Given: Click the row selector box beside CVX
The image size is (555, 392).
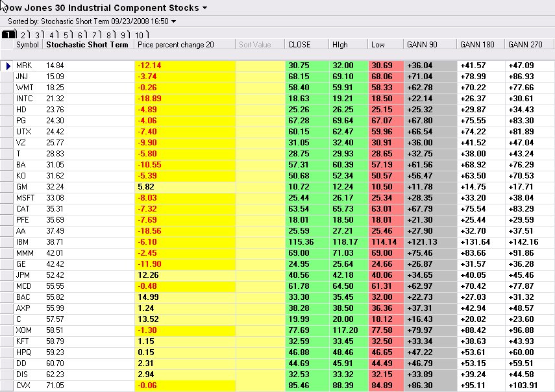Looking at the screenshot, I should click(6, 386).
